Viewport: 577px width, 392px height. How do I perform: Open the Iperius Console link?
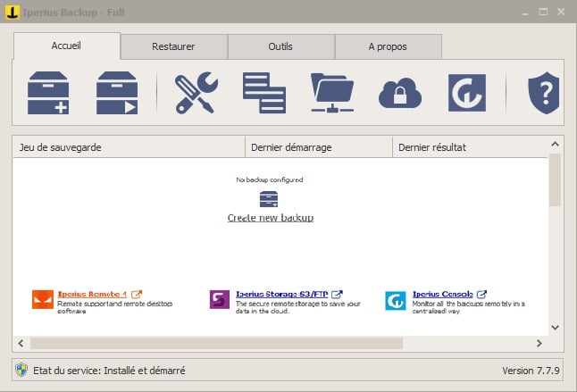[x=443, y=293]
